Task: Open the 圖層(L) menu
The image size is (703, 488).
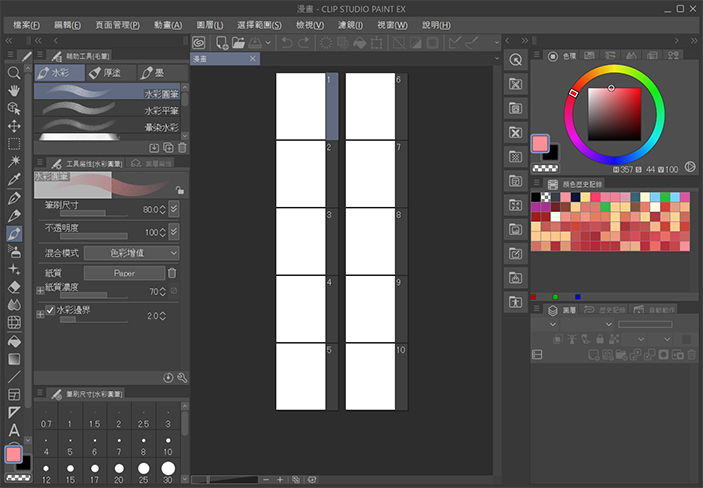Action: (210, 25)
